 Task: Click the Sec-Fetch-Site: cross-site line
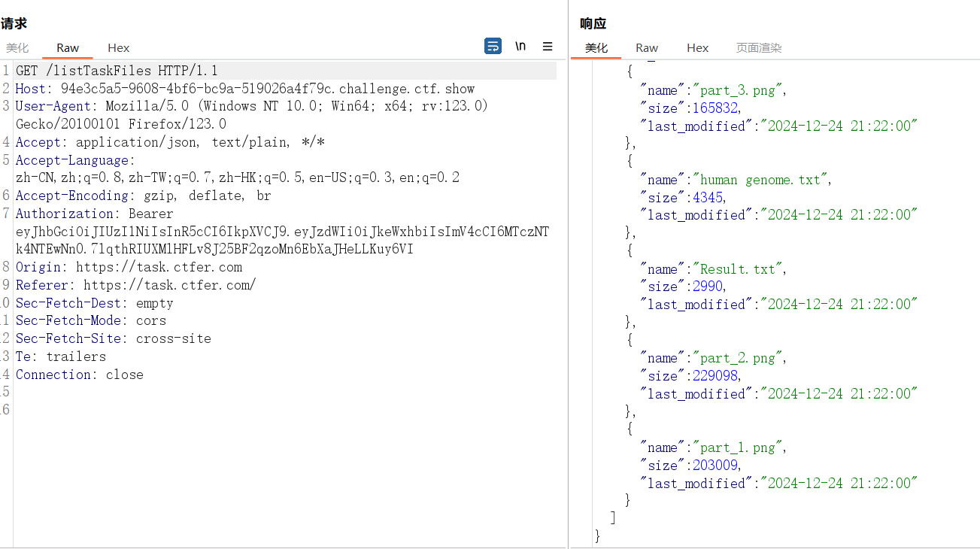114,338
